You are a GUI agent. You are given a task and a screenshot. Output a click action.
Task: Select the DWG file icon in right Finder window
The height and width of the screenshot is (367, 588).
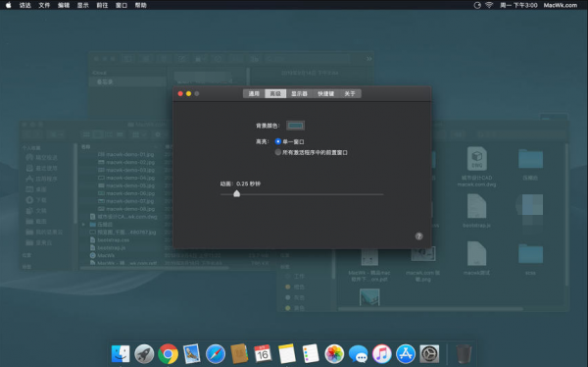(476, 159)
